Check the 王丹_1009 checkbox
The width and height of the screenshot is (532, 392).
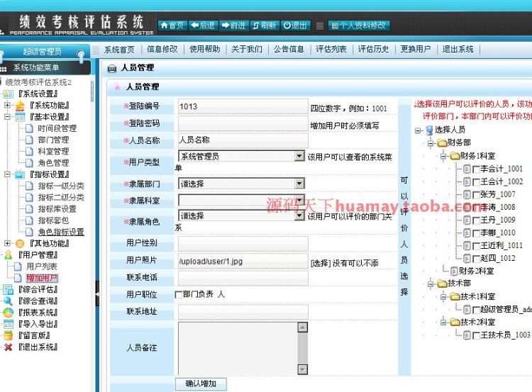(x=476, y=220)
